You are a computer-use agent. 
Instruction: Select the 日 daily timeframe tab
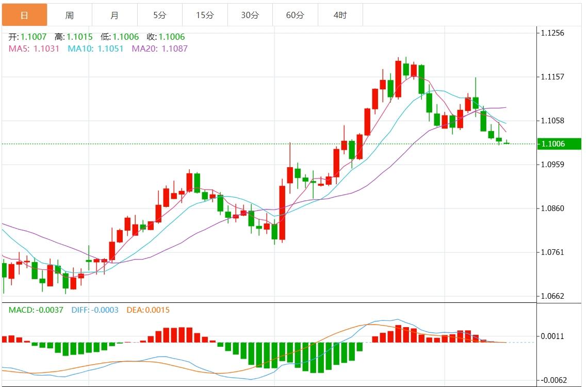24,15
